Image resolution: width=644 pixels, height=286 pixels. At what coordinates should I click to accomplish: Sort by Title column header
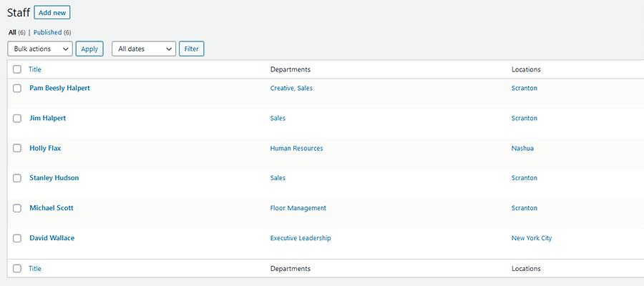(35, 69)
